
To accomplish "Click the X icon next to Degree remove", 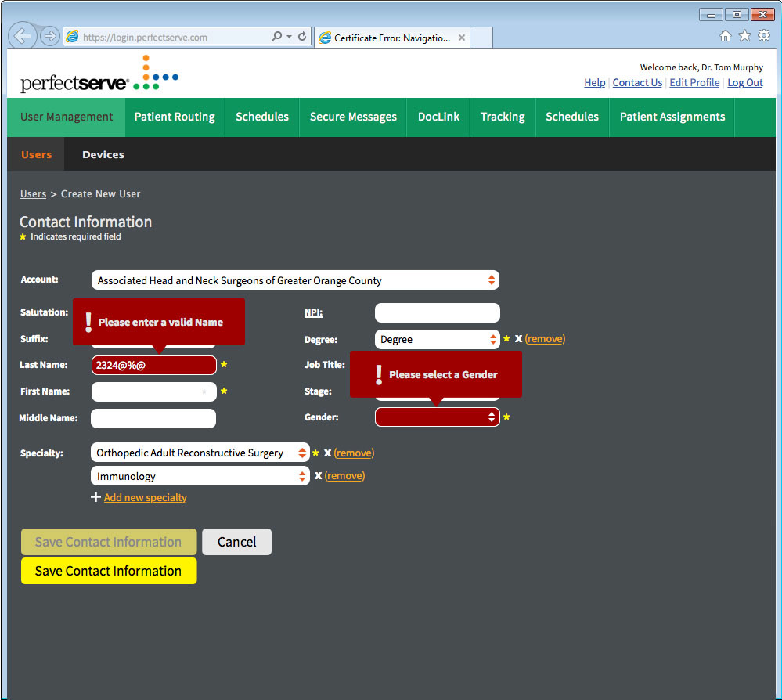I will point(519,339).
